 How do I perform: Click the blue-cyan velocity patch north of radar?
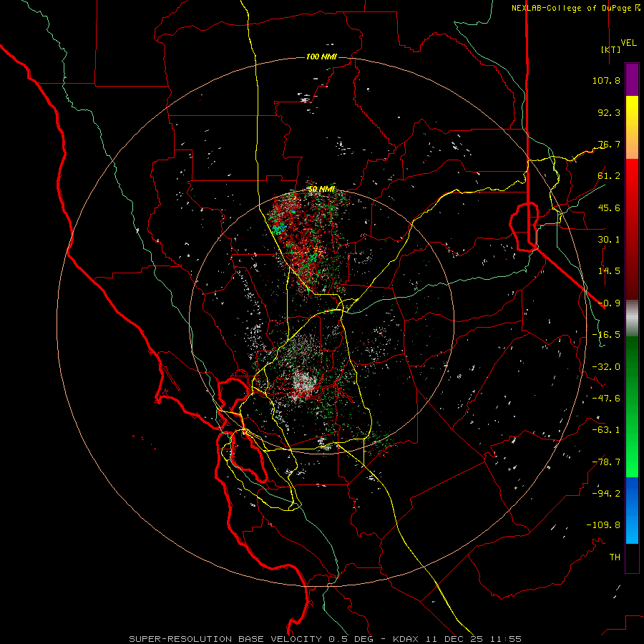(x=279, y=228)
